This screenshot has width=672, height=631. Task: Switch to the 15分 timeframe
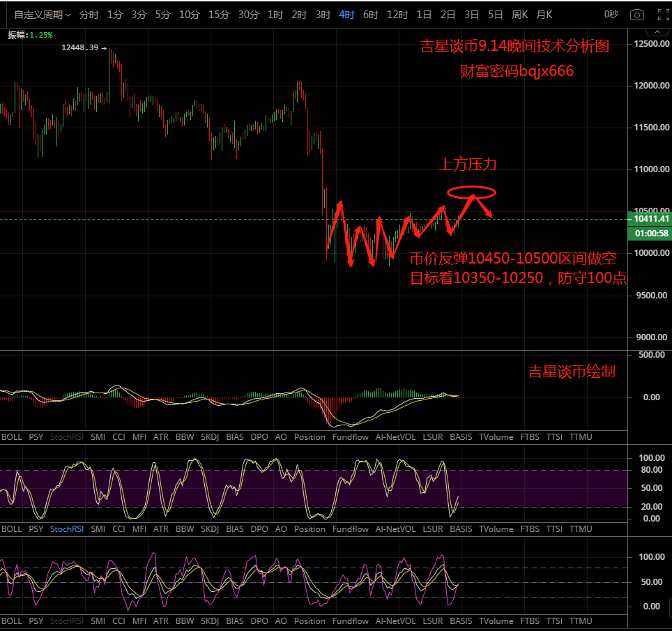tap(218, 15)
